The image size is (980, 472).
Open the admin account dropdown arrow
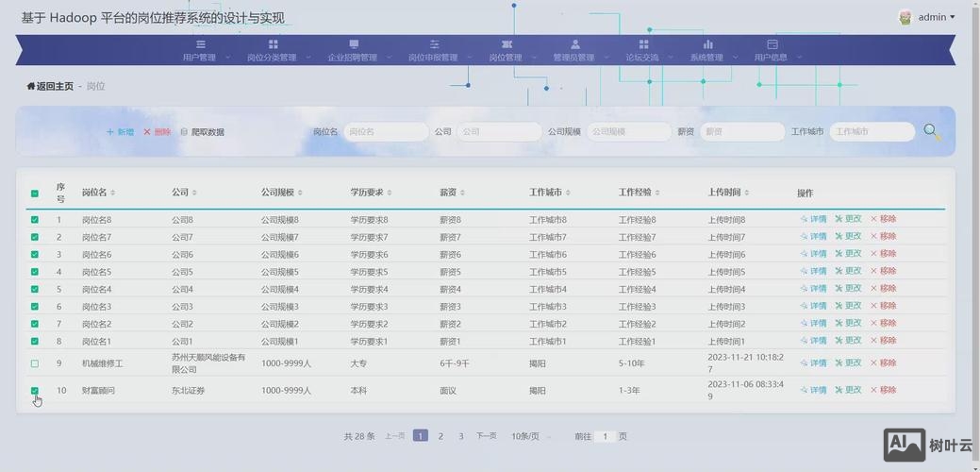(x=953, y=18)
